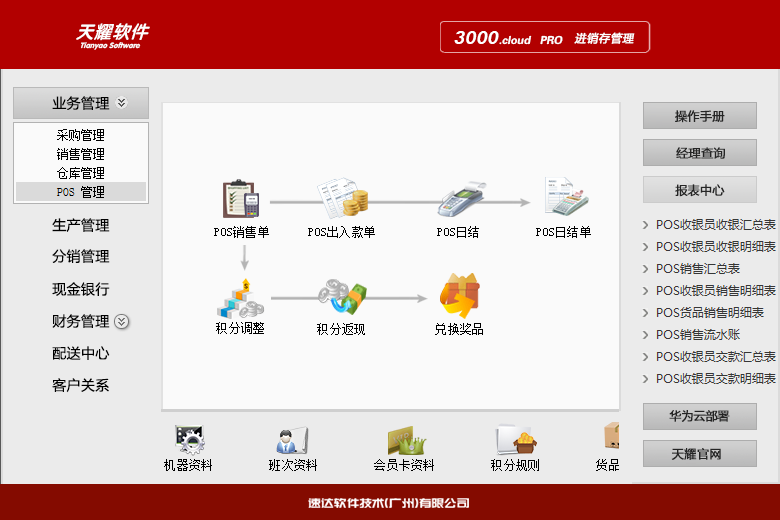Click the 经理查询 button
Viewport: 780px width, 520px height.
click(x=699, y=153)
